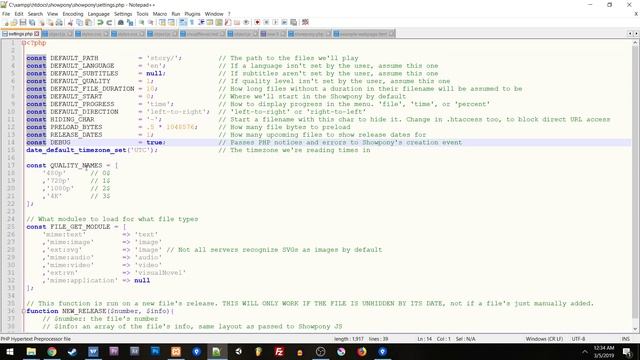640x360 pixels.
Task: Click the vertical scrollbar down arrow
Action: pos(635,329)
